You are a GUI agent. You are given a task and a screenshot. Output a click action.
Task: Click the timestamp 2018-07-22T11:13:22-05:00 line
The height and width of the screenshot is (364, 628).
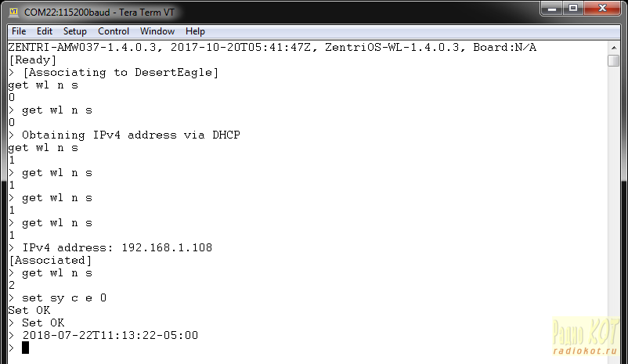[110, 335]
